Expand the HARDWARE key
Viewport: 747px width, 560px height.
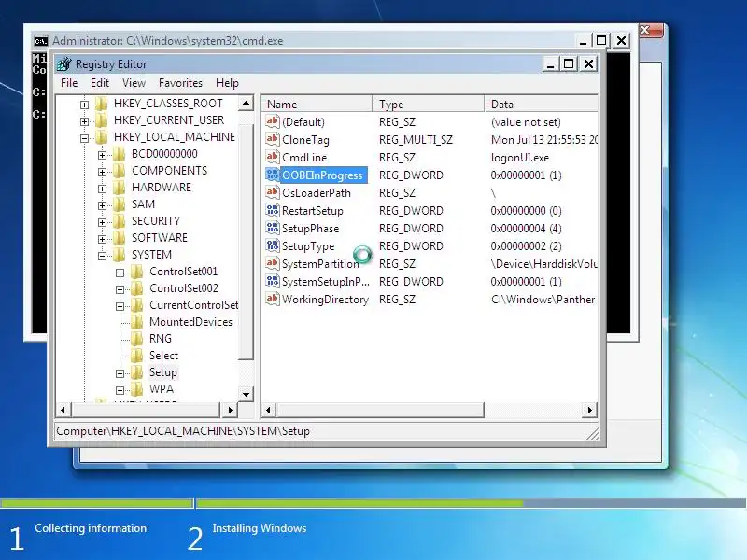[102, 189]
